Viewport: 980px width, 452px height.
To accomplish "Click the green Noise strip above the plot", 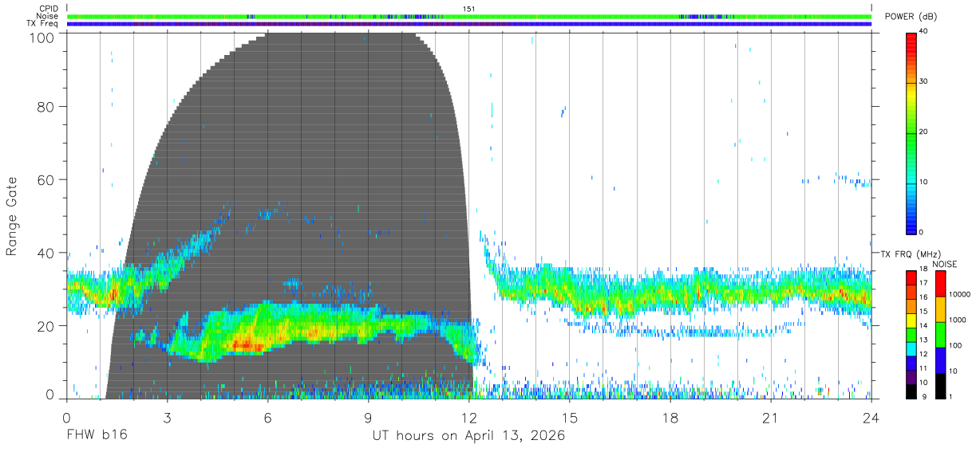I will [x=469, y=16].
